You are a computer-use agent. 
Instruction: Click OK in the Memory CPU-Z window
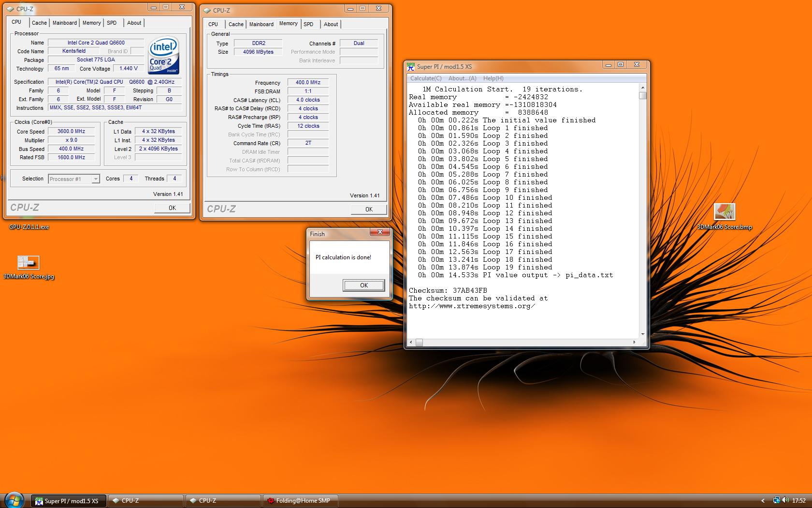point(369,209)
